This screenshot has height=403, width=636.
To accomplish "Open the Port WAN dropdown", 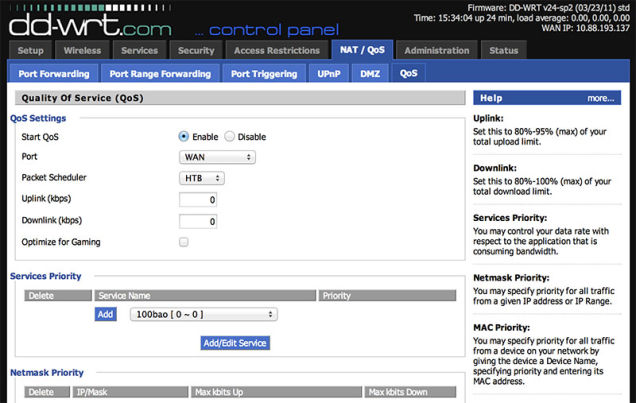I will tap(217, 157).
